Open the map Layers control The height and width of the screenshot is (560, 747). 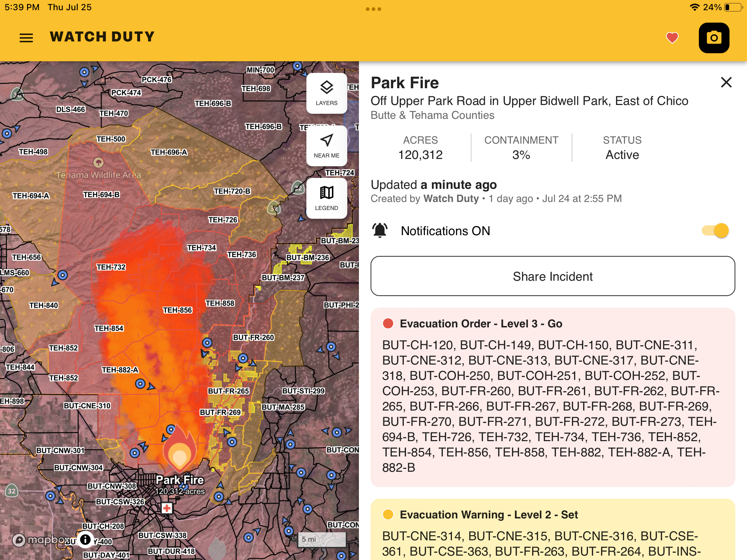tap(326, 93)
